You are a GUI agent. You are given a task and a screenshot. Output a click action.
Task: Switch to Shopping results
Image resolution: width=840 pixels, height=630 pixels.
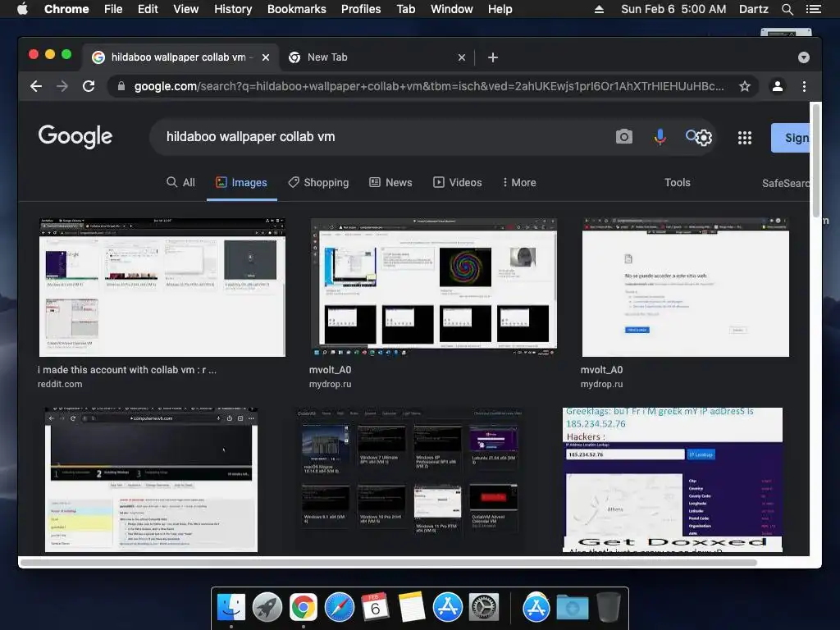click(x=318, y=182)
